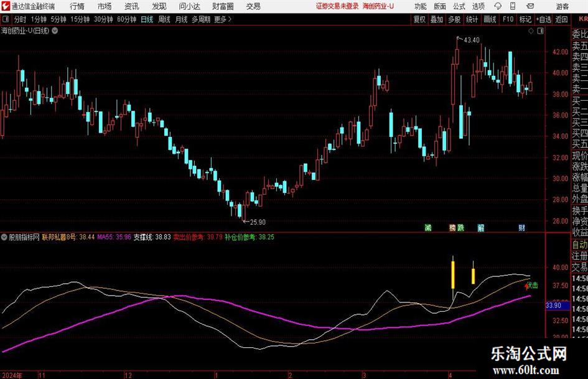Image resolution: width=588 pixels, height=379 pixels.
Task: Switch to 月线 monthly period
Action: click(x=181, y=19)
